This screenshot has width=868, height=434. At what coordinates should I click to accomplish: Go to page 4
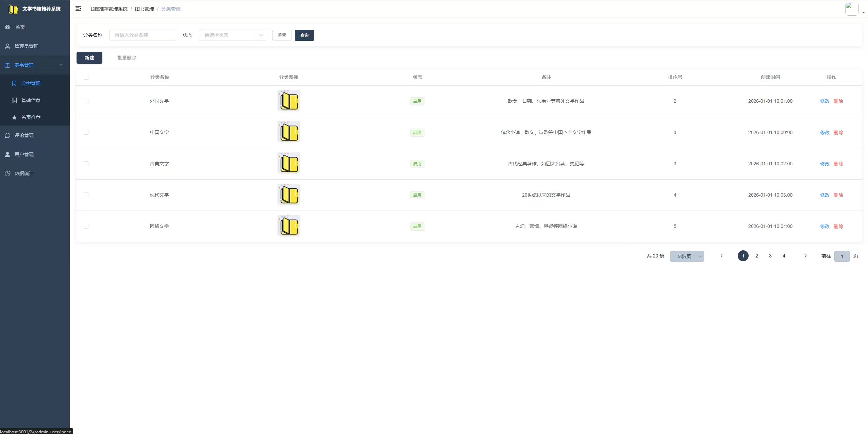point(784,256)
